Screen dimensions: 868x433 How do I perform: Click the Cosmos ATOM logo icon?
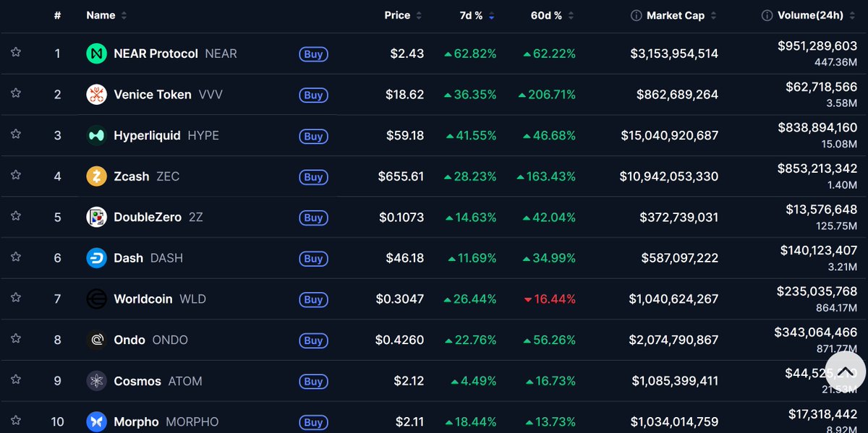click(96, 381)
